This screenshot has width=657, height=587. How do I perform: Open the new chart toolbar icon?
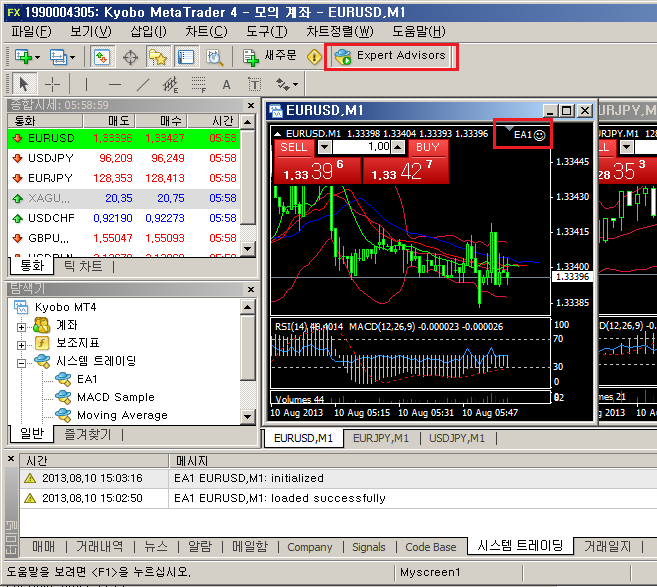coord(23,57)
